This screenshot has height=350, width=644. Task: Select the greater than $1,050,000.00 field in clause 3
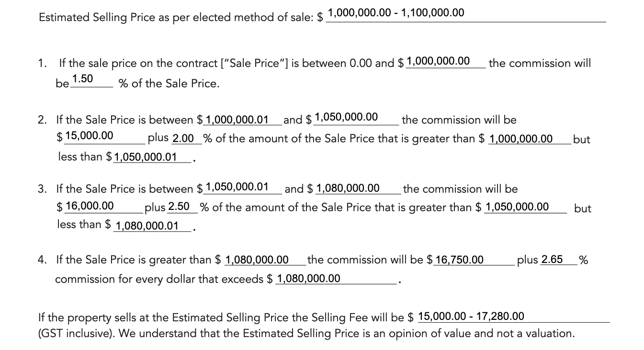click(525, 208)
